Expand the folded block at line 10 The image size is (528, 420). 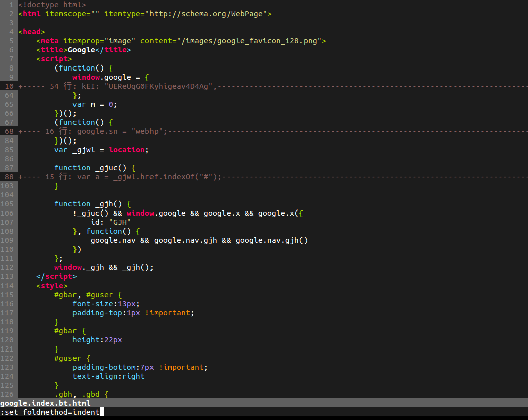coord(273,86)
